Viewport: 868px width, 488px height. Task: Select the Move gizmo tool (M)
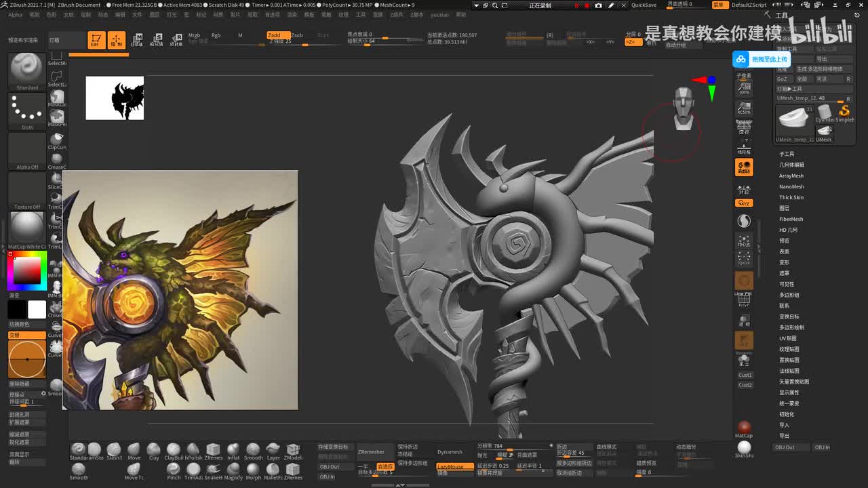point(137,40)
